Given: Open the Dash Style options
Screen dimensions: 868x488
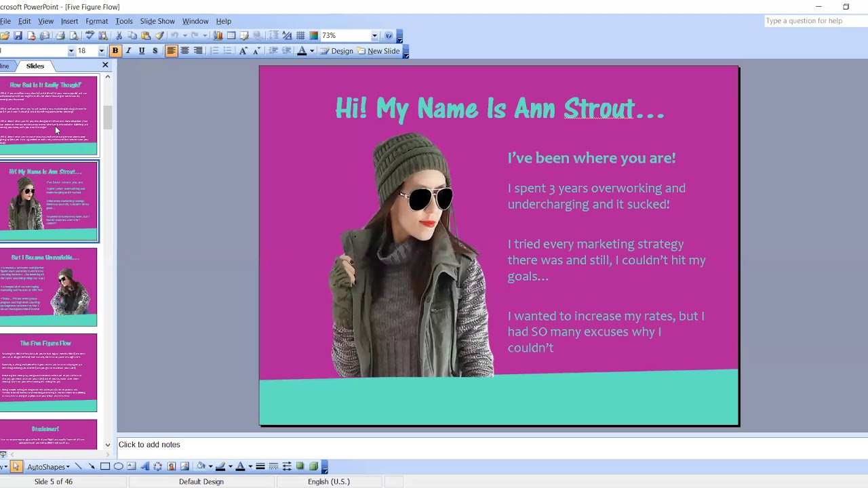Looking at the screenshot, I should pyautogui.click(x=273, y=466).
